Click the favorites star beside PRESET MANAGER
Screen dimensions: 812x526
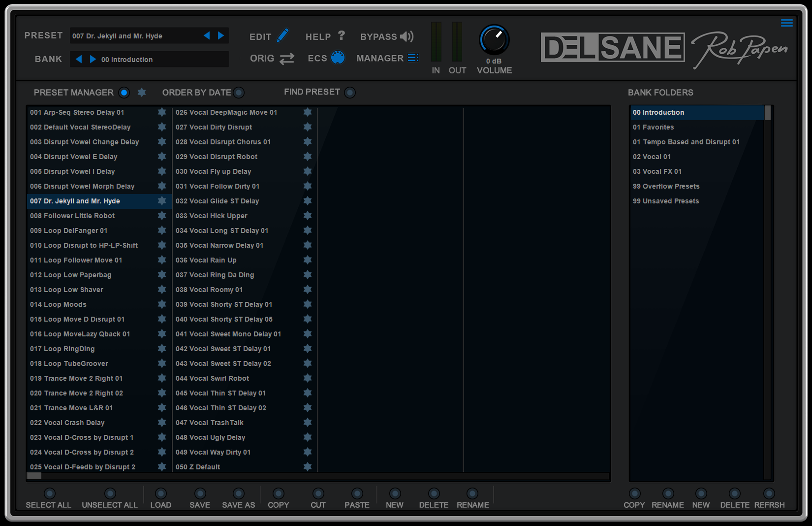(142, 92)
